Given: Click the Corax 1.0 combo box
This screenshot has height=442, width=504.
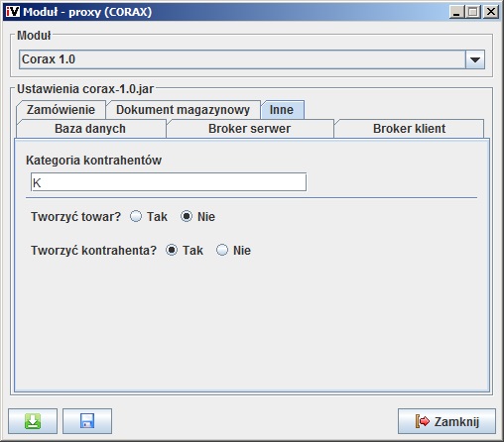Looking at the screenshot, I should [252, 59].
